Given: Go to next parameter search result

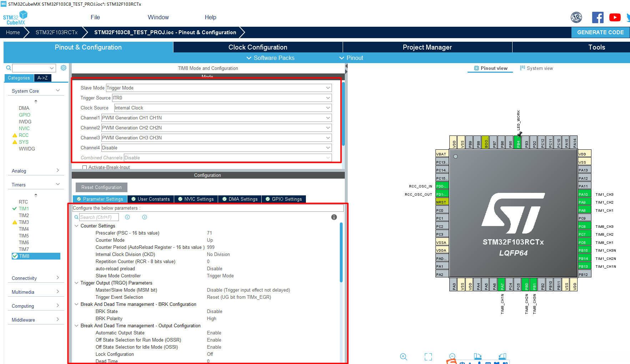Looking at the screenshot, I should (x=145, y=217).
